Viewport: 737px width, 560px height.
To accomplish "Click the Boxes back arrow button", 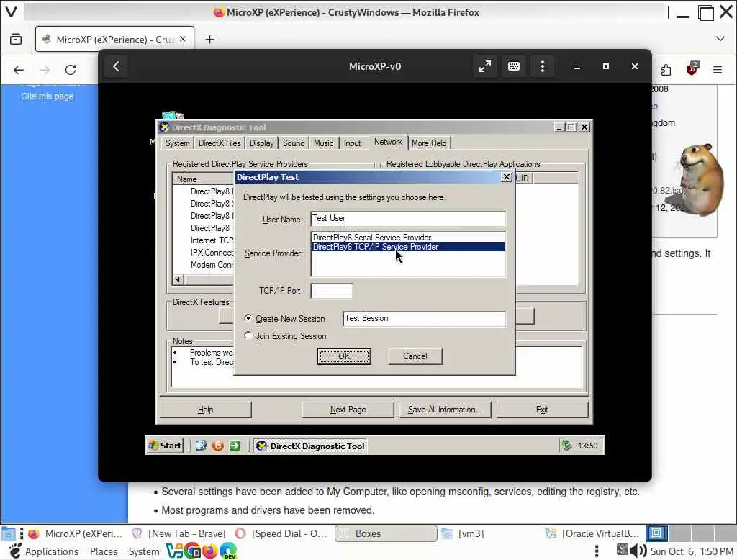I will tap(116, 66).
